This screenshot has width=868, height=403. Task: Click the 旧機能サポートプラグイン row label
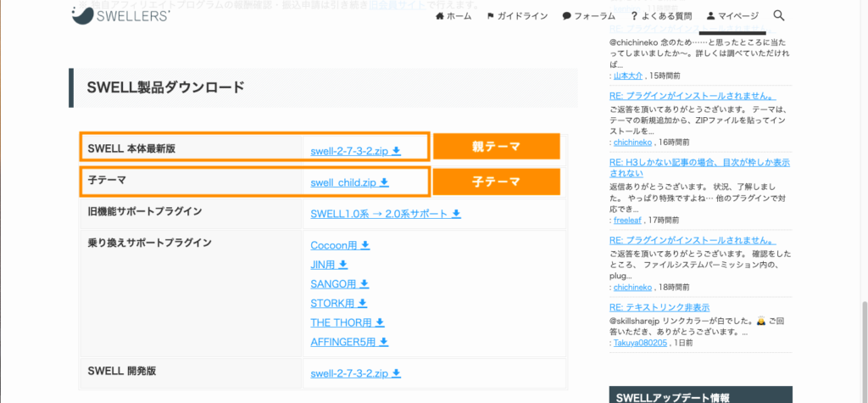(x=145, y=212)
